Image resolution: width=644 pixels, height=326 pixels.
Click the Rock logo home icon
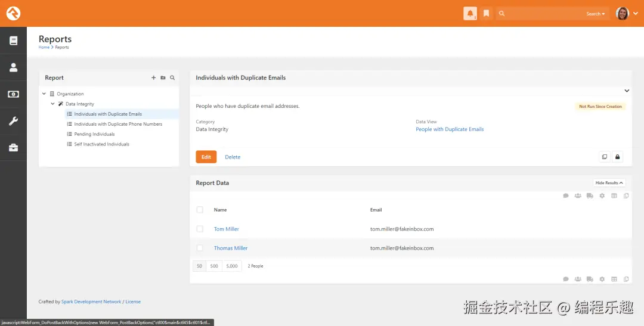coord(13,14)
